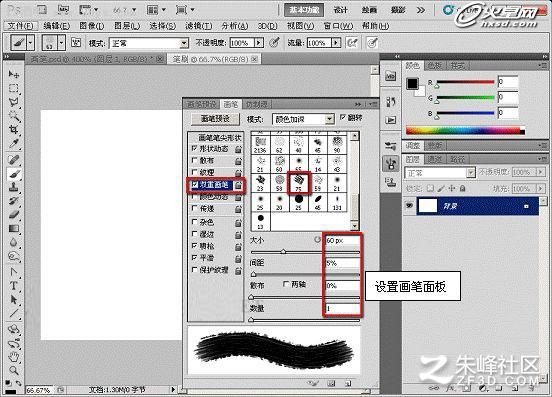This screenshot has height=397, width=552.
Task: Select the Eraser tool
Action: [14, 215]
